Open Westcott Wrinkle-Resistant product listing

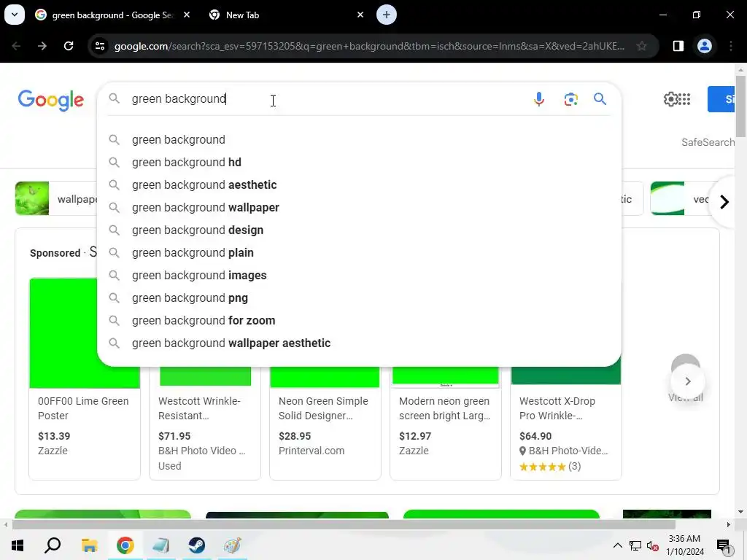[199, 408]
